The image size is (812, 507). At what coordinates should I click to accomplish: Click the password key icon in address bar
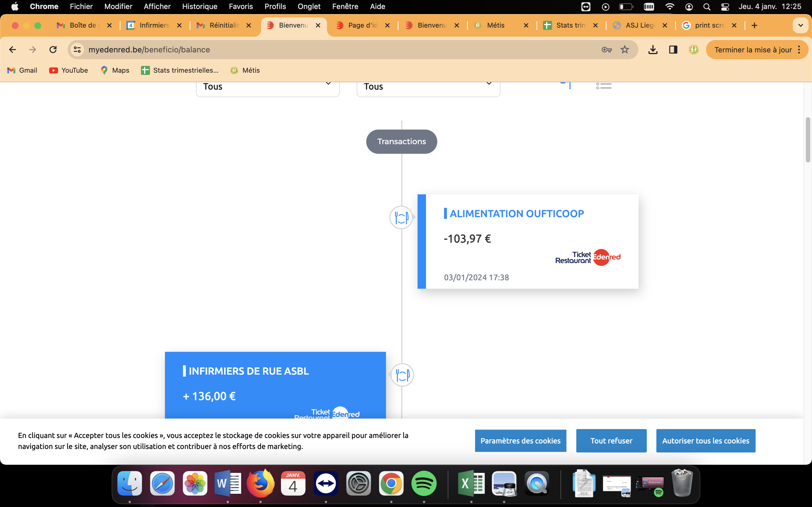tap(606, 50)
